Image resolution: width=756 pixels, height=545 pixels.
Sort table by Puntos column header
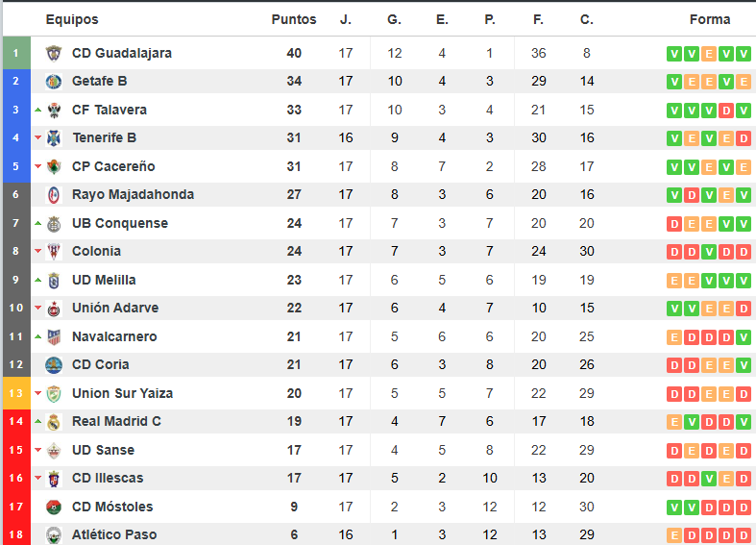(x=294, y=19)
